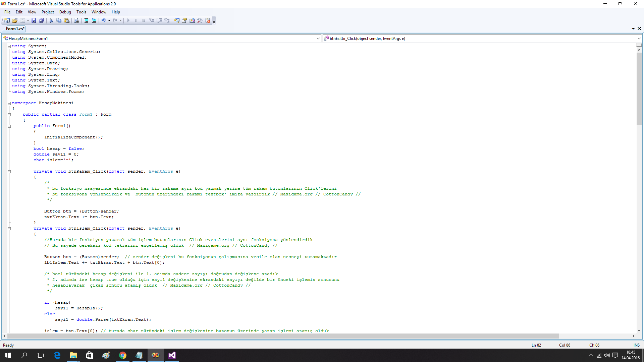Image resolution: width=644 pixels, height=362 pixels.
Task: Open the Properties Window icon
Action: pos(184,20)
